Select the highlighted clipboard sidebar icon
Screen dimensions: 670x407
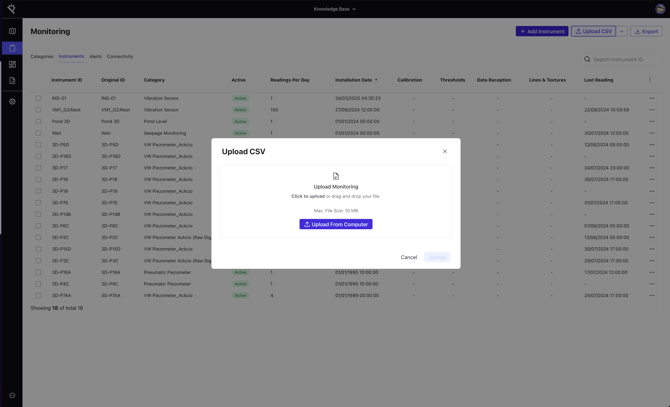tap(12, 48)
